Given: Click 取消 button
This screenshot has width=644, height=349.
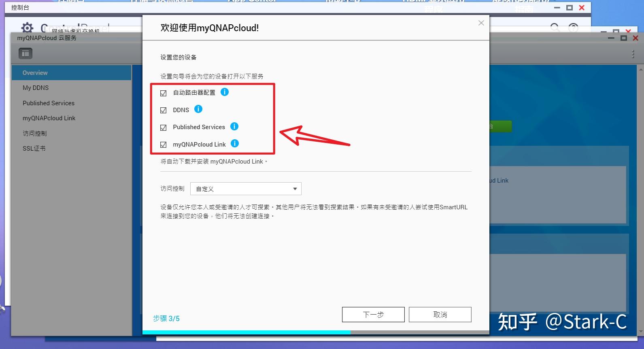Looking at the screenshot, I should [x=440, y=315].
